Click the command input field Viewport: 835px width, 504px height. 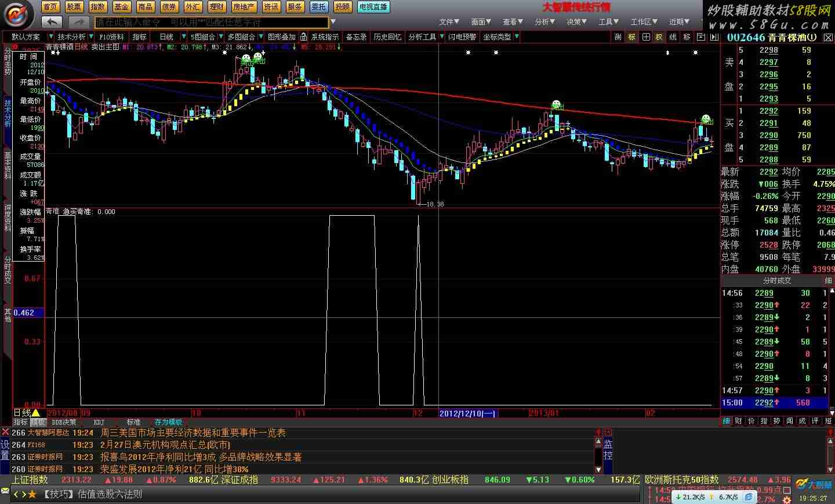pyautogui.click(x=212, y=22)
